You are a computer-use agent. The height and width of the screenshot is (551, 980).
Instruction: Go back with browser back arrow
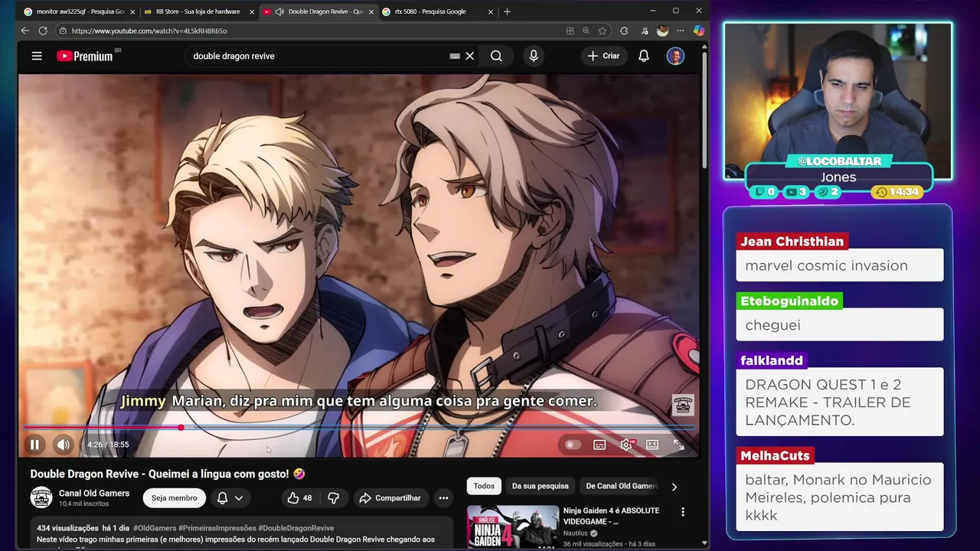24,31
